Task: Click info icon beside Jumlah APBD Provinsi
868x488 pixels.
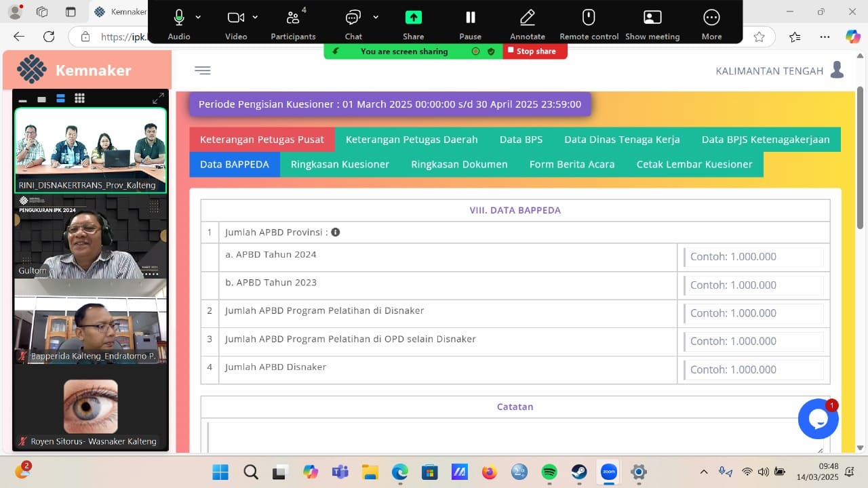Action: [335, 232]
